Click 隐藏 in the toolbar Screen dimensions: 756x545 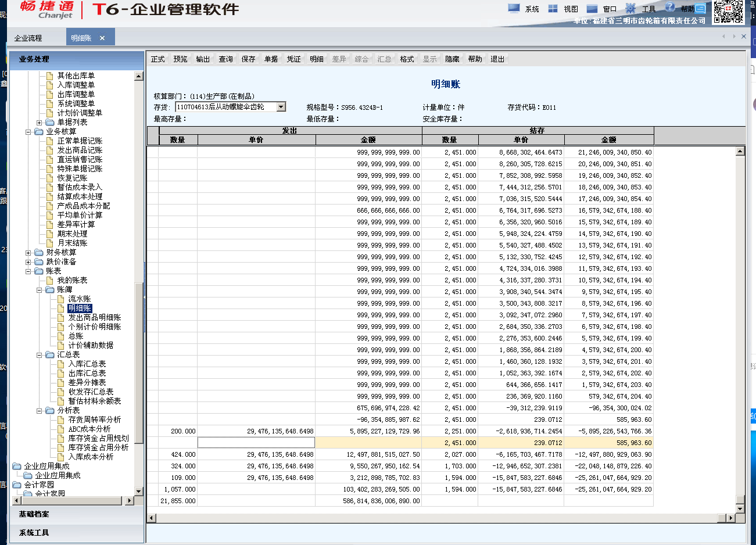(452, 59)
